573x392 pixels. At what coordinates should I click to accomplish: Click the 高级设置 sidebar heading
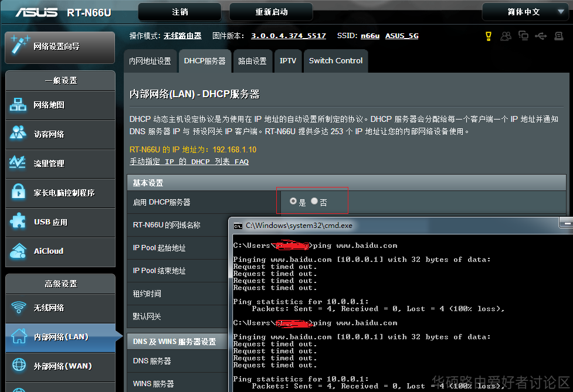[61, 284]
